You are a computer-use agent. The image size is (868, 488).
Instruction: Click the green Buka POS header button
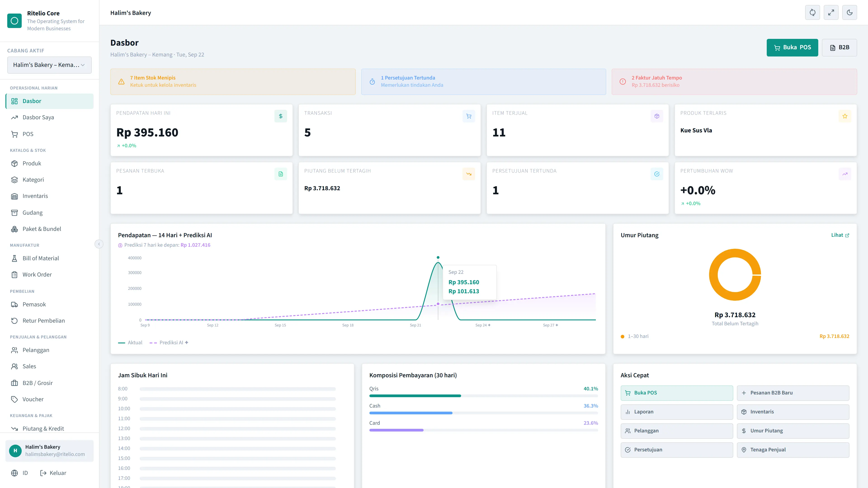(792, 47)
